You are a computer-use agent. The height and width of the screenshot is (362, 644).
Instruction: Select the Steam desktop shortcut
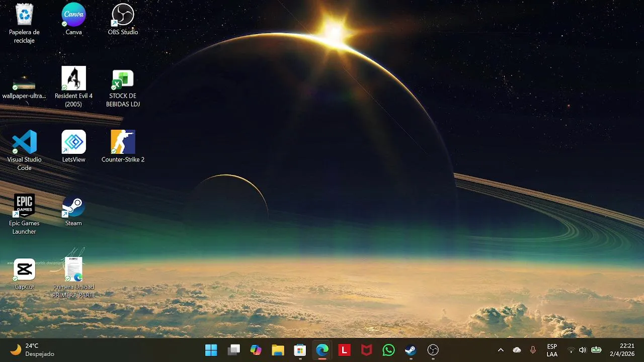73,211
